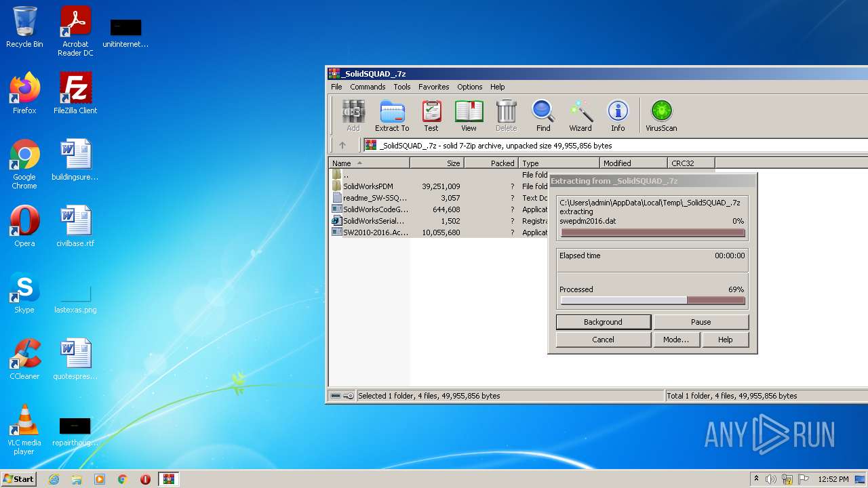The height and width of the screenshot is (488, 868).
Task: Click the Opera icon in the taskbar
Action: click(145, 479)
